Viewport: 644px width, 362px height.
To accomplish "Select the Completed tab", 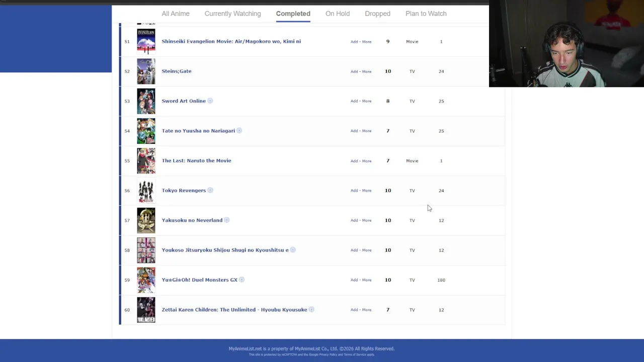I will [293, 14].
